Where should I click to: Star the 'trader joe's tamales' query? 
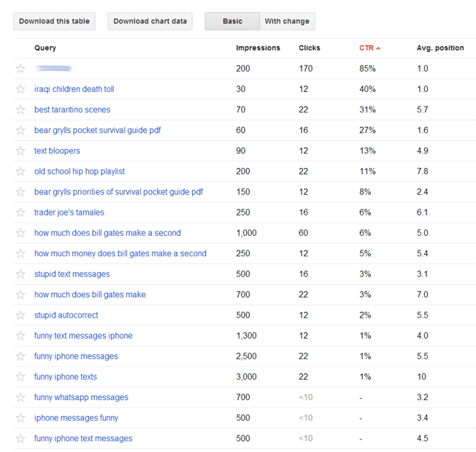tap(20, 212)
